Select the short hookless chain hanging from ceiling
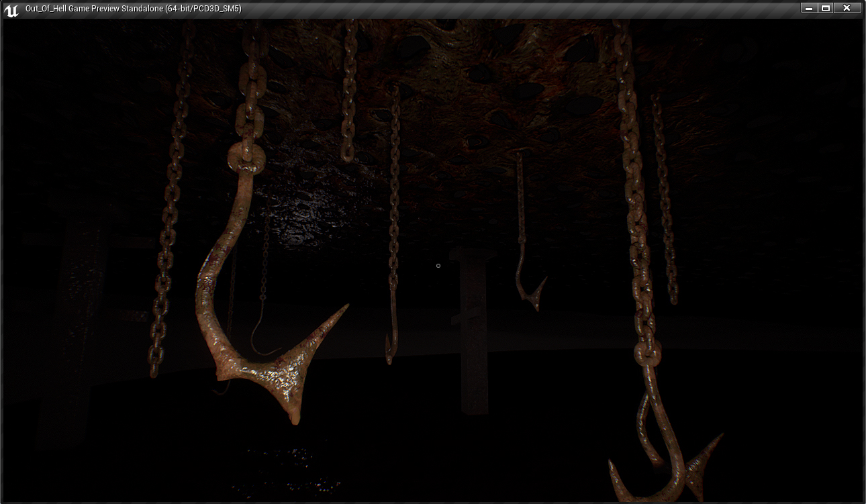Viewport: 866px width, 504px height. 349,94
